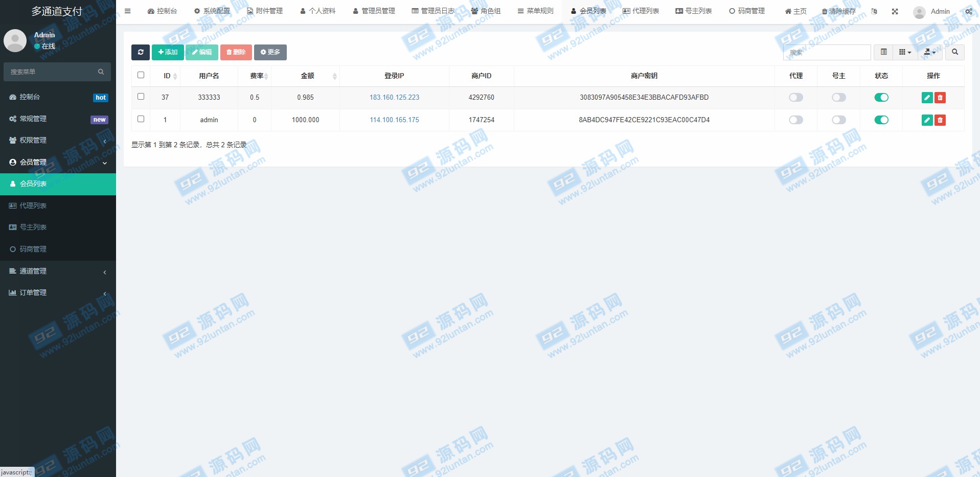Open the columns visibility dropdown
The image size is (980, 477).
pyautogui.click(x=905, y=52)
